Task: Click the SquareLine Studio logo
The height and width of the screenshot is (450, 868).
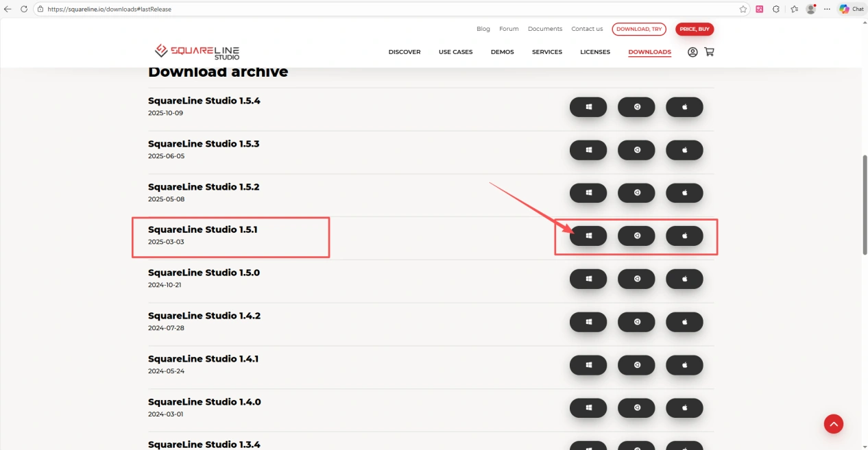Action: click(197, 51)
